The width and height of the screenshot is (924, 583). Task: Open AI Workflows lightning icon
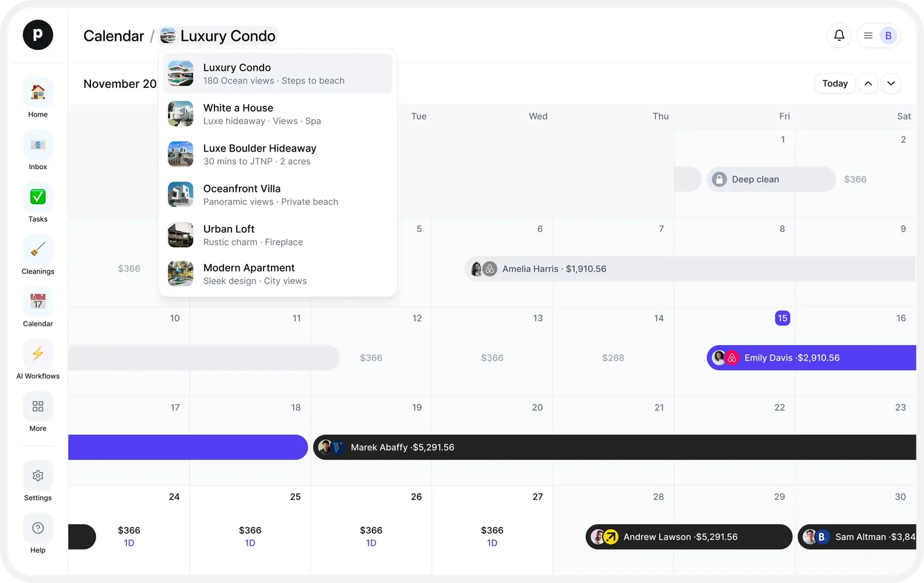click(x=38, y=354)
